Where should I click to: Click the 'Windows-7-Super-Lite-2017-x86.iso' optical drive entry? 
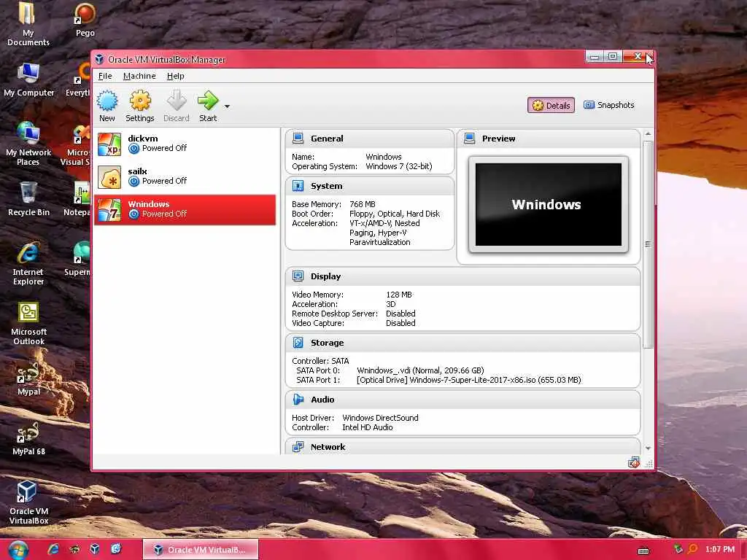[469, 380]
